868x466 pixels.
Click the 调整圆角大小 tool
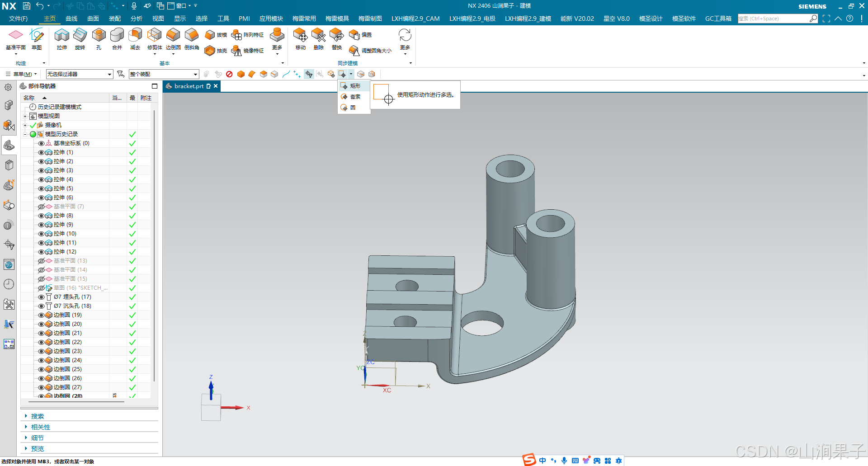coord(370,51)
